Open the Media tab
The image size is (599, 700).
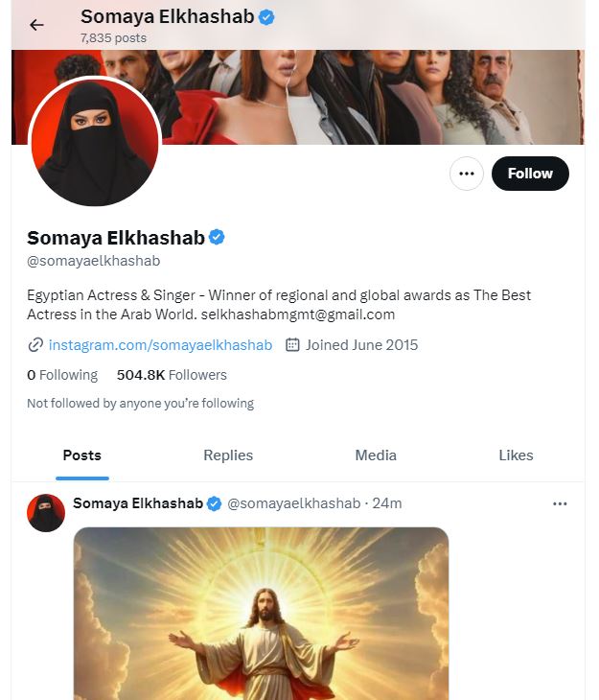pyautogui.click(x=376, y=455)
